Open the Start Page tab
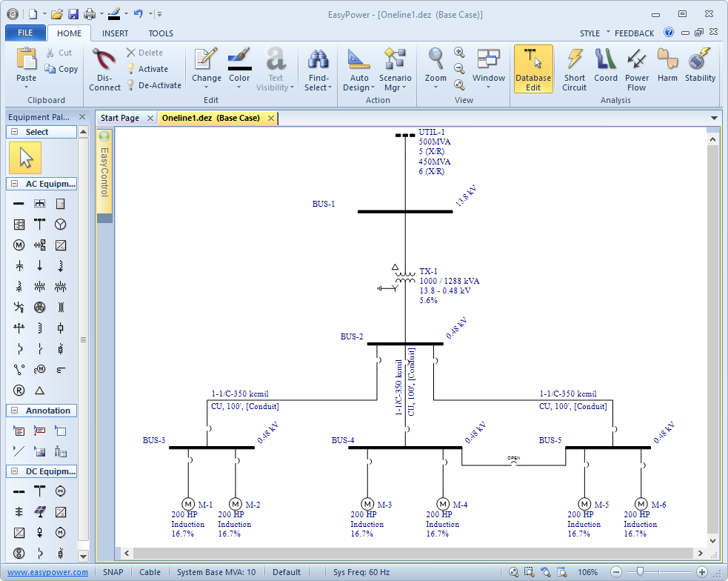The width and height of the screenshot is (728, 581). click(x=119, y=118)
